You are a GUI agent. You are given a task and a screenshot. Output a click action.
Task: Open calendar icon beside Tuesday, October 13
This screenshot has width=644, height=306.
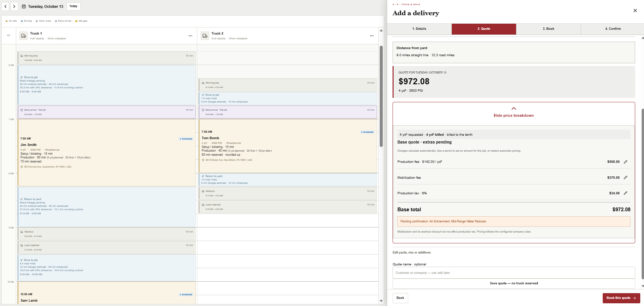(24, 6)
